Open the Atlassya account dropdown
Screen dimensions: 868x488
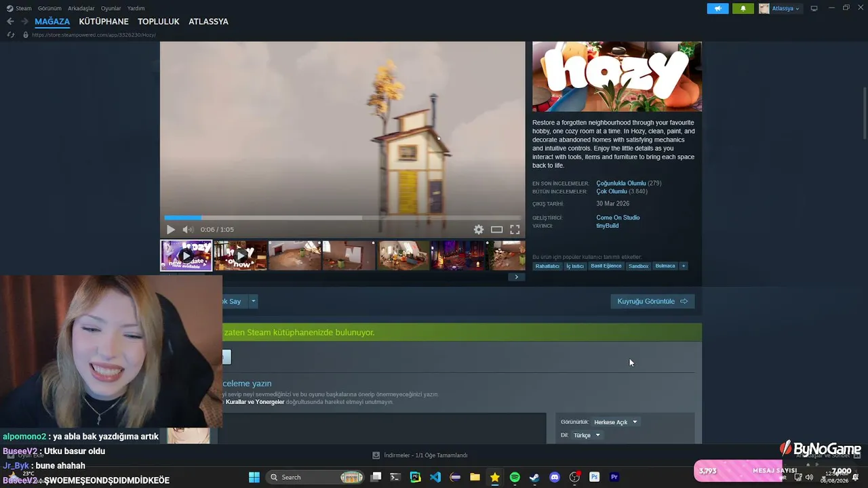point(787,8)
